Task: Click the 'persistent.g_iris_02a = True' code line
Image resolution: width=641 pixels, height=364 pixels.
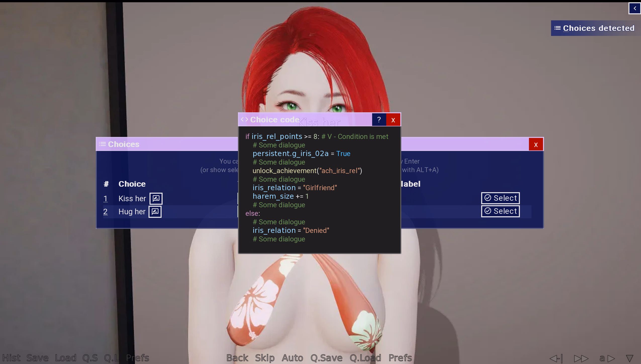Action: (x=301, y=153)
